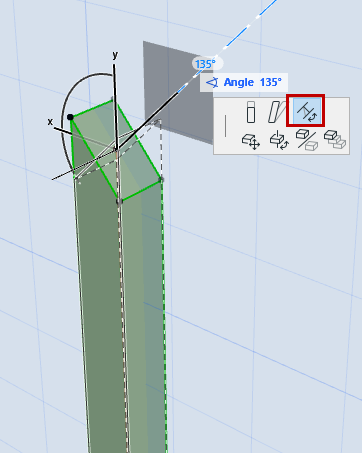
Task: Activate the highlighted Rotate Profile icon
Action: (x=306, y=111)
